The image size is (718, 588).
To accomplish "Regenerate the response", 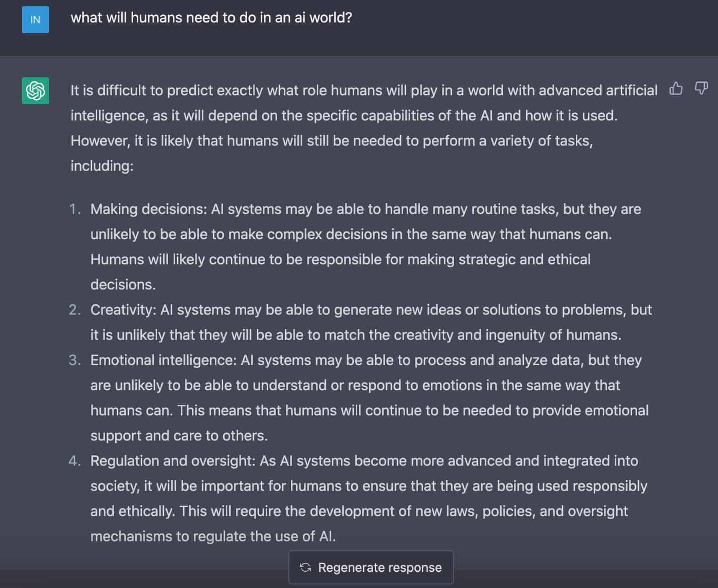I will point(371,567).
